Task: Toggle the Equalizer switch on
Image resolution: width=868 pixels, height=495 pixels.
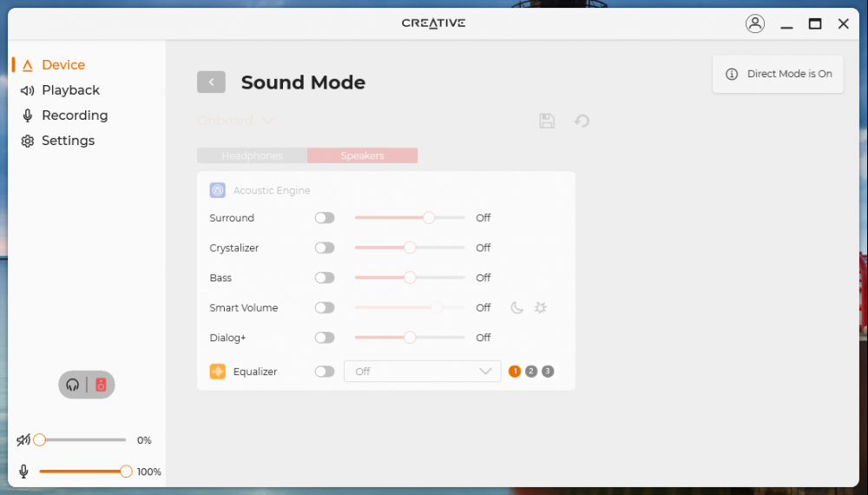Action: (x=325, y=372)
